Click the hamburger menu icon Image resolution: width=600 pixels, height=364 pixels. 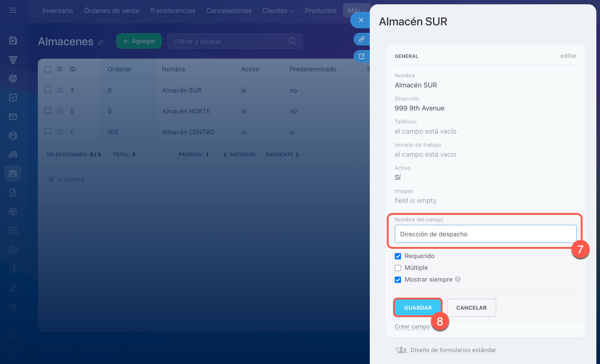(x=13, y=10)
